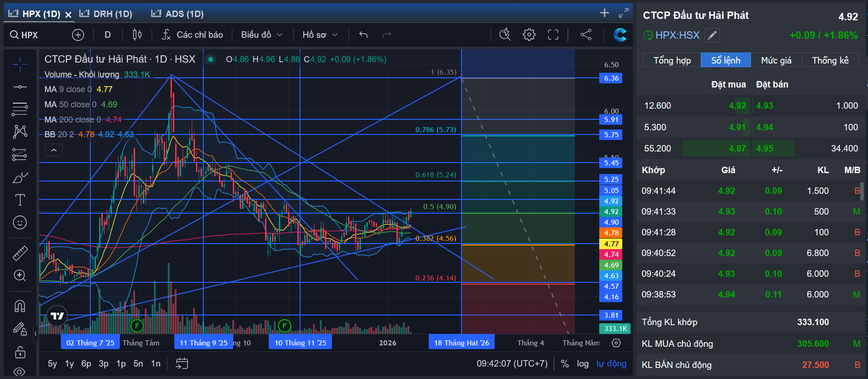Select the trend line drawing tool
Image resolution: width=868 pixels, height=379 pixels.
tap(20, 87)
